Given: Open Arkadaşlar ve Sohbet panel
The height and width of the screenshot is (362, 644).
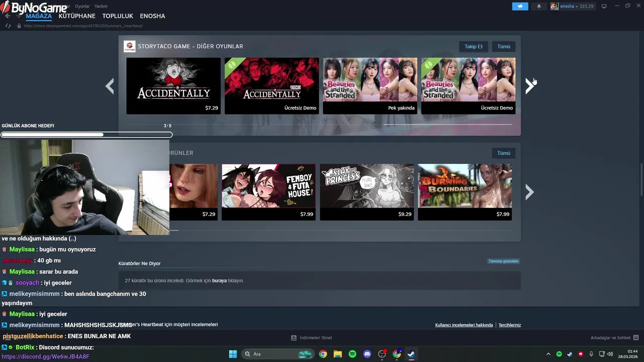Looking at the screenshot, I should (614, 338).
